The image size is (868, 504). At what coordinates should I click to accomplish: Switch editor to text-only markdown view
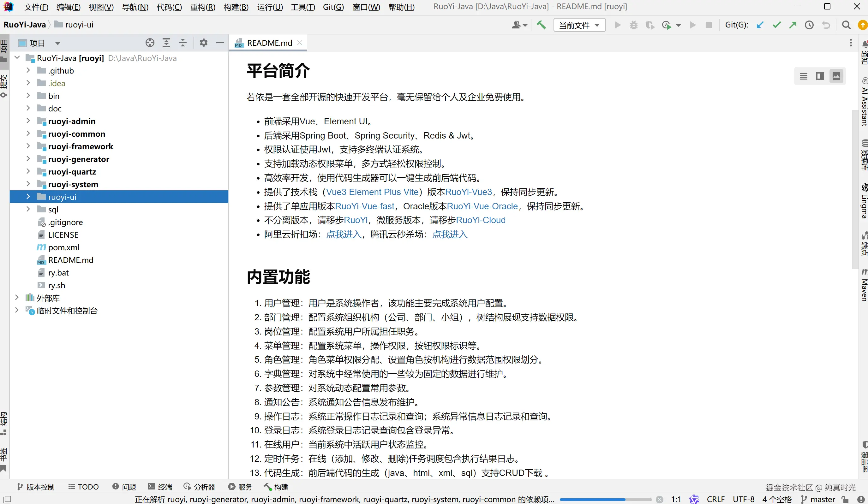point(803,76)
